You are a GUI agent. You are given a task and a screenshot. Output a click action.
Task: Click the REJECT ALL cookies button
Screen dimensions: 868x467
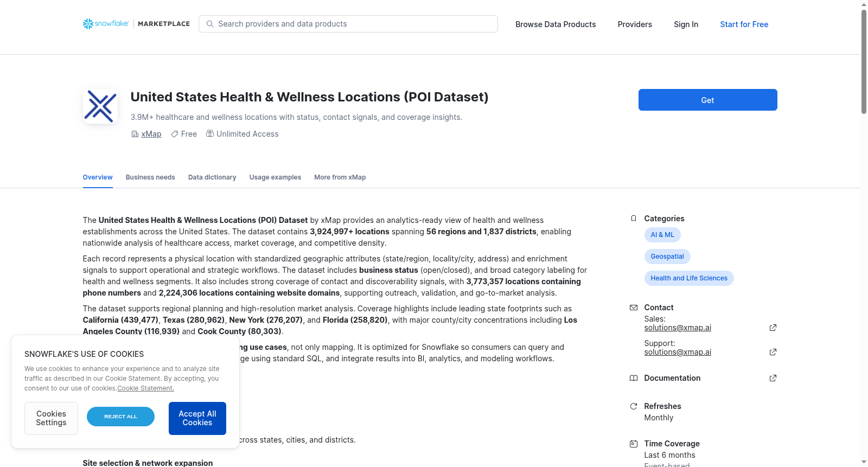pos(120,417)
